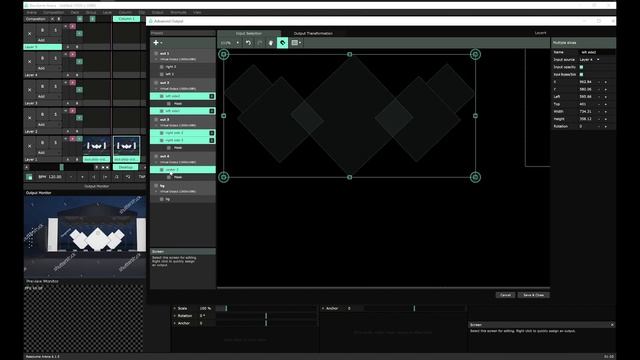Select the highlighted edit points tool
640x360 pixels.
(282, 42)
